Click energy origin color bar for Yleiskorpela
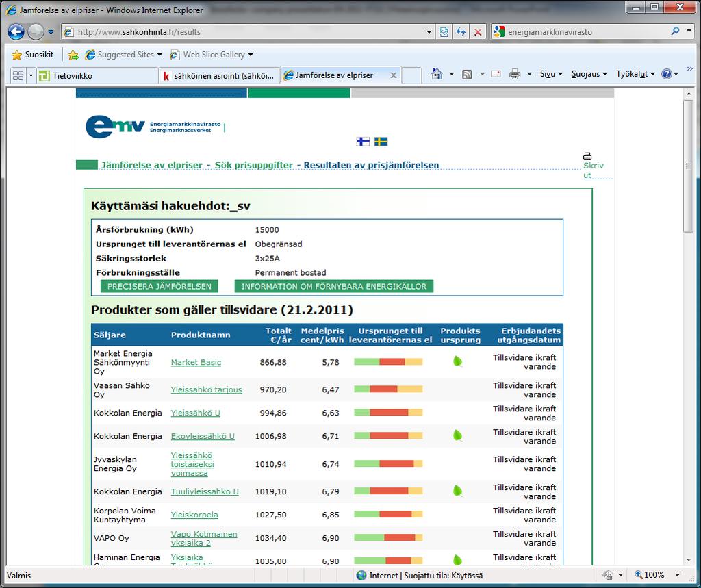This screenshot has width=701, height=588. click(x=388, y=514)
